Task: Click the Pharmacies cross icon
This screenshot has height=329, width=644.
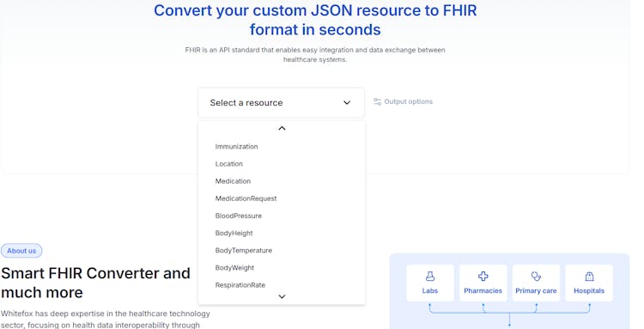Action: click(483, 277)
